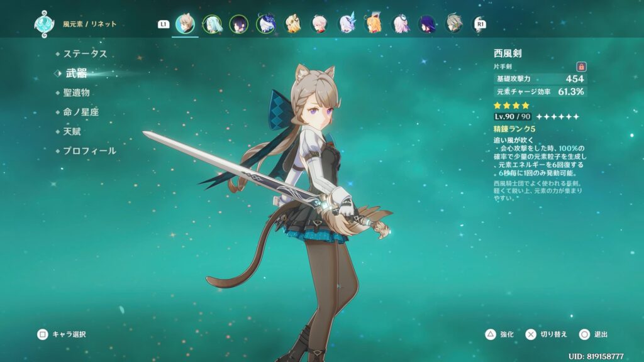Select the gray-green-haired character portrait
This screenshot has width=644, height=362.
click(454, 24)
